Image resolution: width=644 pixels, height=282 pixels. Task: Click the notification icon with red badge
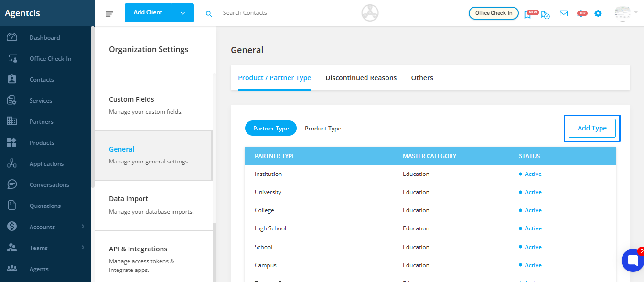581,13
